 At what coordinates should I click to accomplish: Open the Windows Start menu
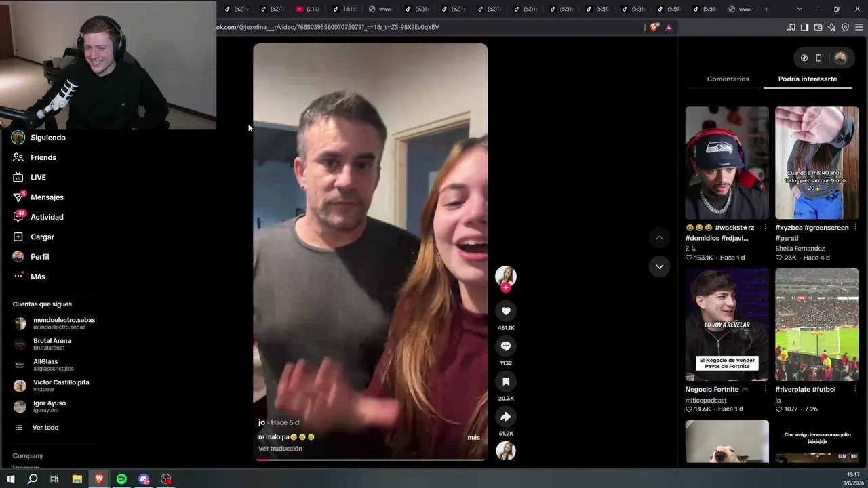pyautogui.click(x=11, y=479)
